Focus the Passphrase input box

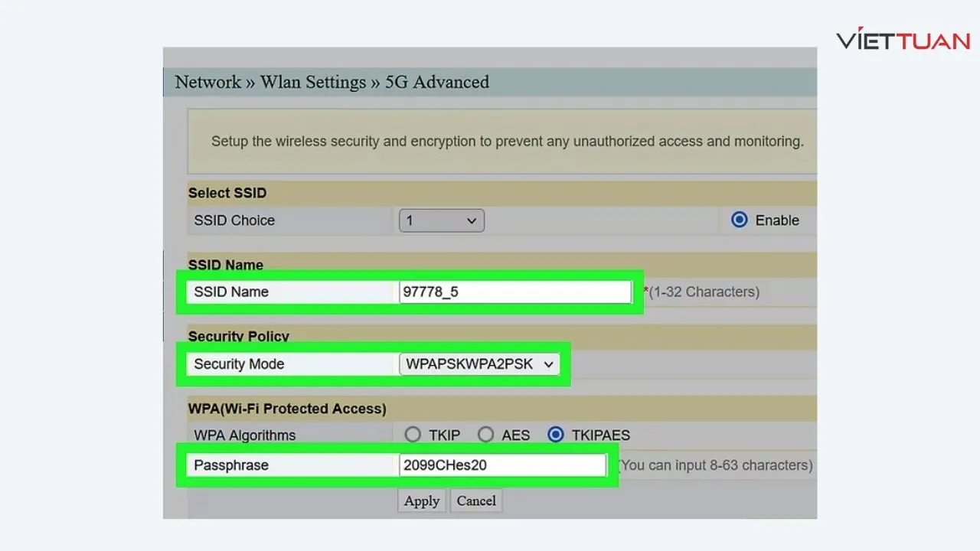pos(502,465)
